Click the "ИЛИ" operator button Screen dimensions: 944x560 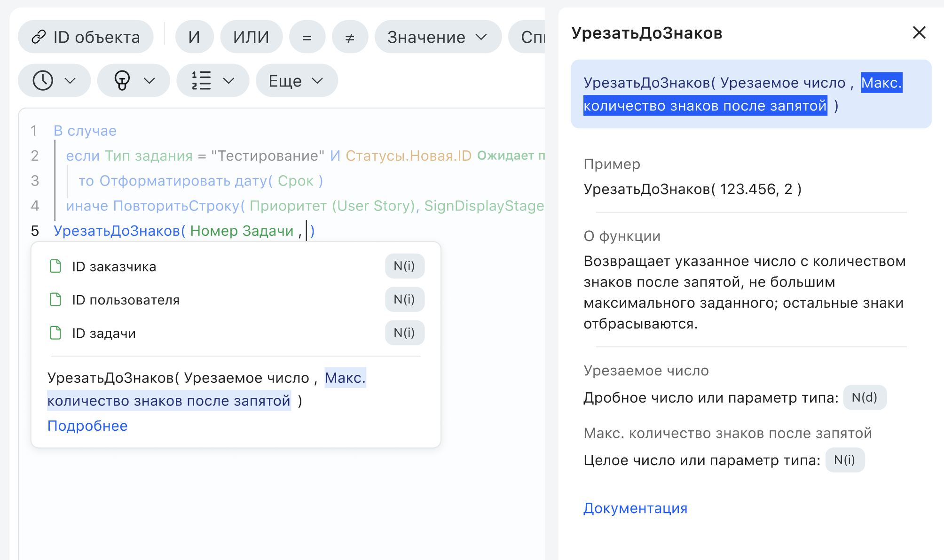[x=252, y=37]
